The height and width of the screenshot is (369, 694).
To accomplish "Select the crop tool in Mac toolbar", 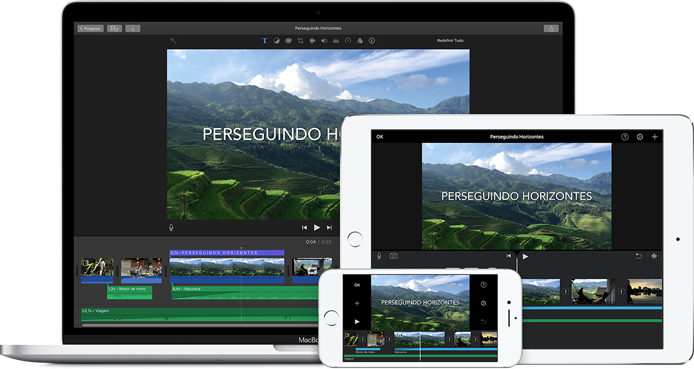I will pyautogui.click(x=301, y=41).
